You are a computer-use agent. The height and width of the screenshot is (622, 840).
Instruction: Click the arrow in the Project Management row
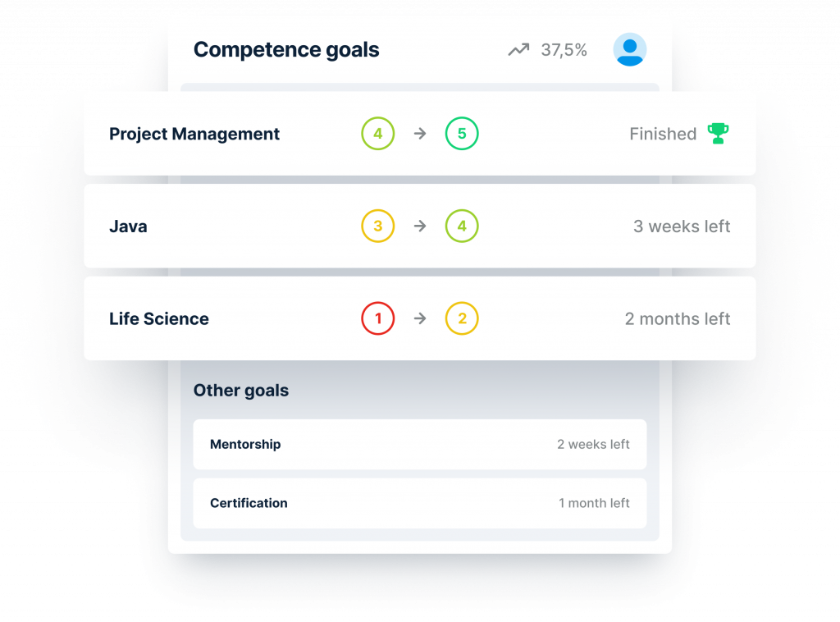pos(420,134)
